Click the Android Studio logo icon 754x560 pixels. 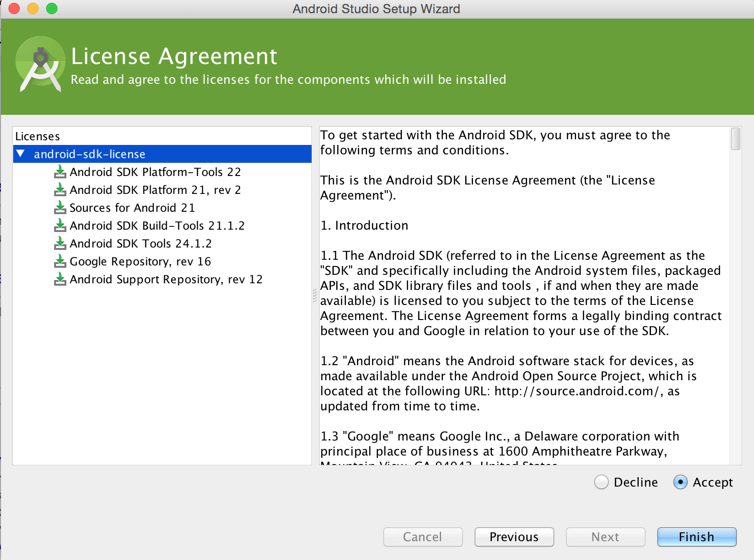pyautogui.click(x=40, y=64)
